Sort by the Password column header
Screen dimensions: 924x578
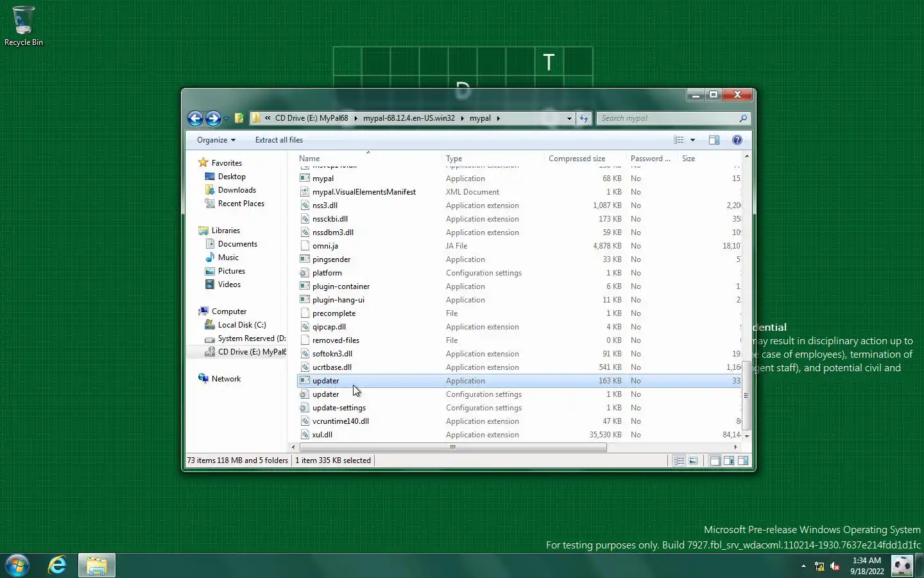(651, 158)
